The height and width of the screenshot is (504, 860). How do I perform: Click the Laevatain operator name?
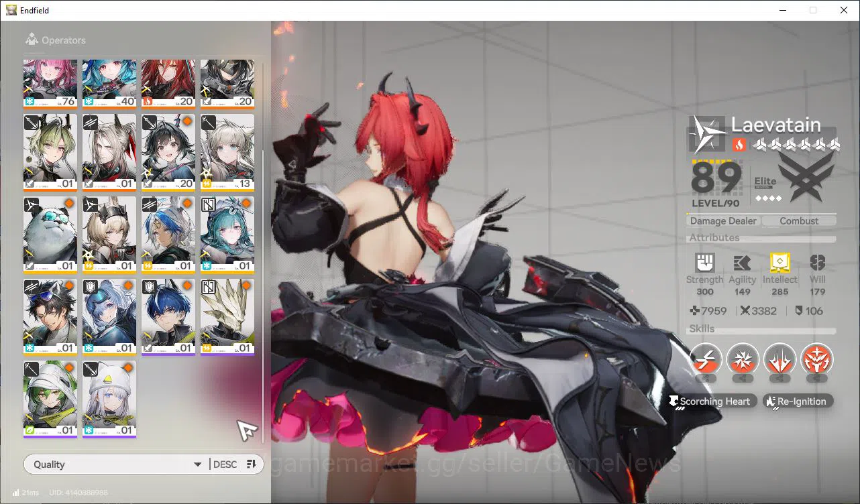(x=776, y=125)
